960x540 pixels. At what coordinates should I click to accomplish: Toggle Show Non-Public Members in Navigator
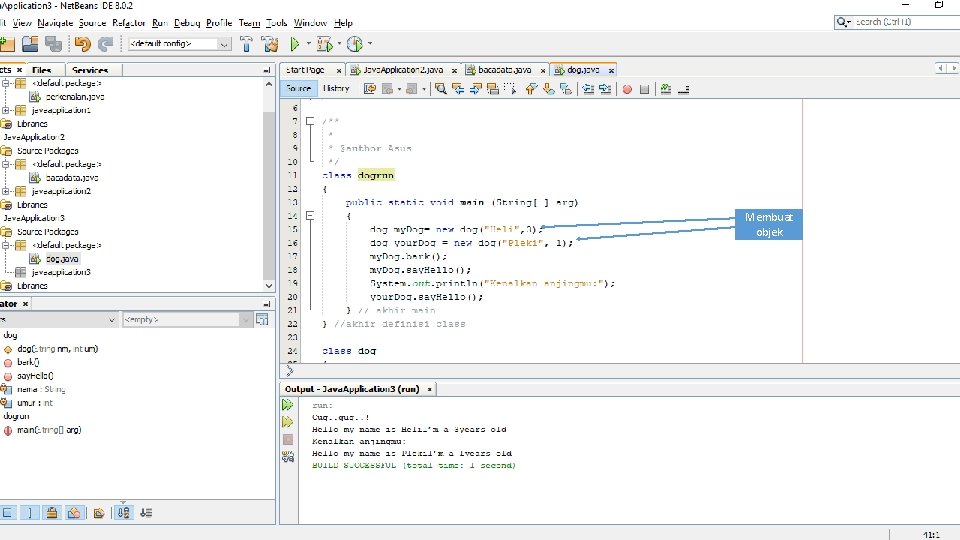click(74, 512)
